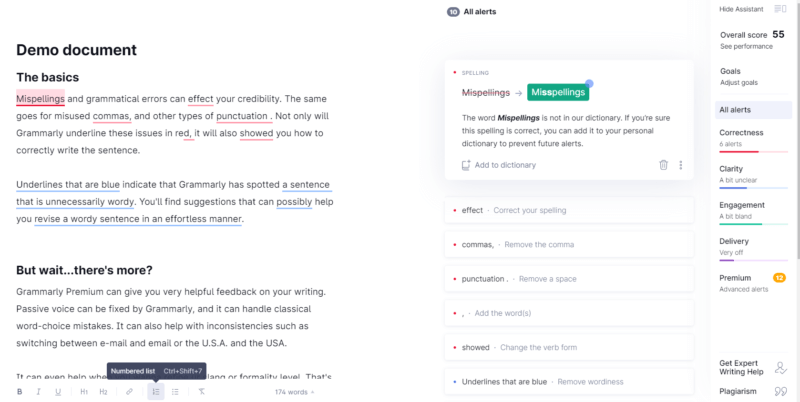Viewport: 800px width, 402px height.
Task: Toggle the numbered list button
Action: [156, 392]
